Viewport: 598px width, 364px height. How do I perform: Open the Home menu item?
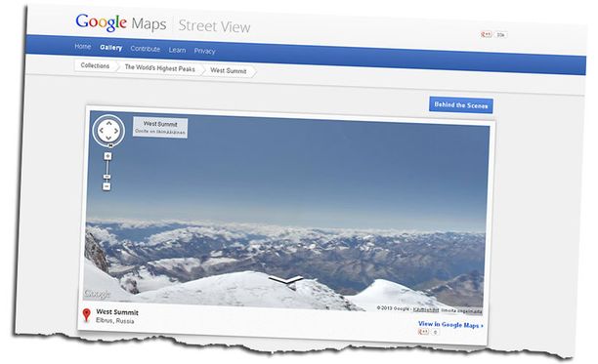[83, 47]
